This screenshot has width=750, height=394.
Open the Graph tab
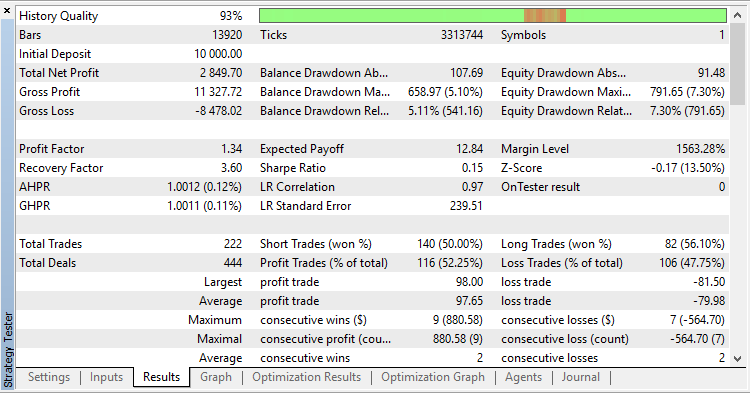pyautogui.click(x=216, y=377)
